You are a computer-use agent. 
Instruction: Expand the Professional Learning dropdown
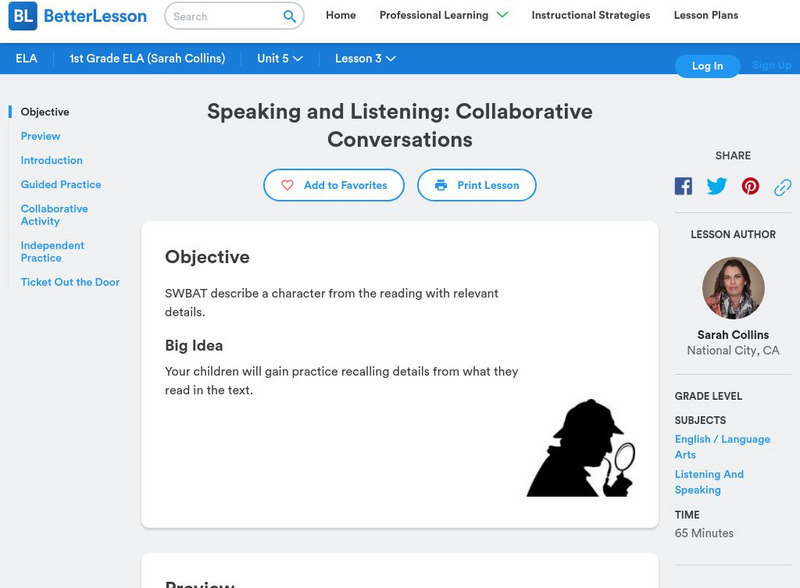click(502, 15)
